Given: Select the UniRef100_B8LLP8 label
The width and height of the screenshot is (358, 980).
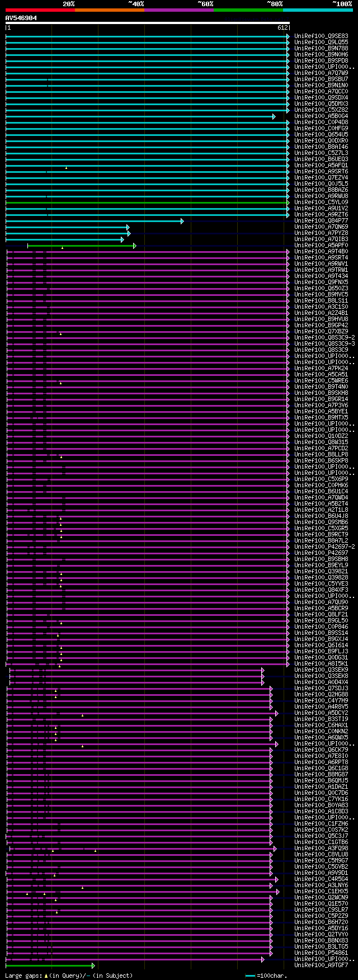Looking at the screenshot, I should (321, 454).
